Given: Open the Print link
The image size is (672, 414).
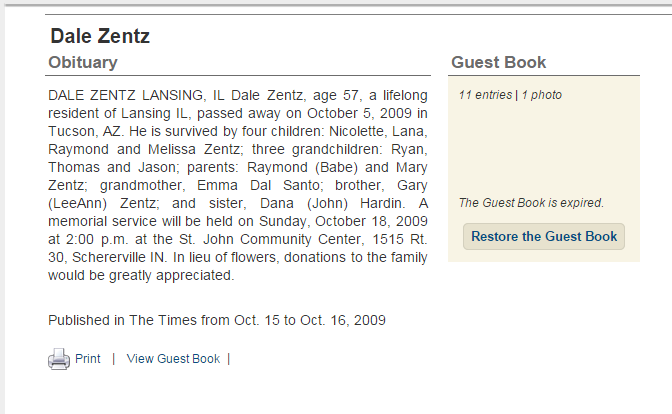Looking at the screenshot, I should [x=87, y=359].
